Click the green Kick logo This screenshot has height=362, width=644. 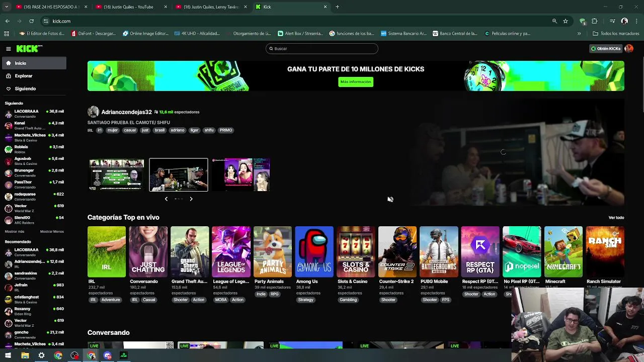tap(29, 49)
